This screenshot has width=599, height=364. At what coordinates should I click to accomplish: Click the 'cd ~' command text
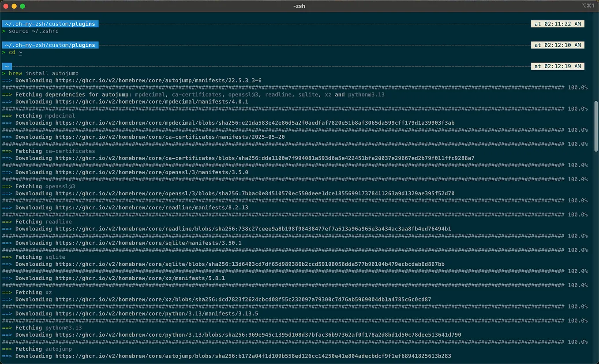[15, 52]
